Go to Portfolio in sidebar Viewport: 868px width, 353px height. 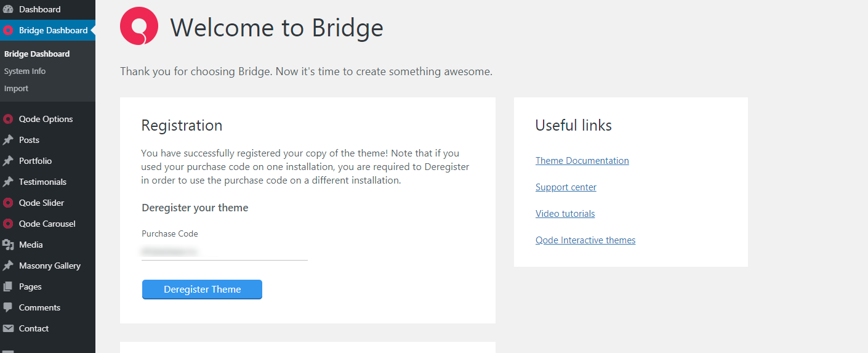point(35,161)
